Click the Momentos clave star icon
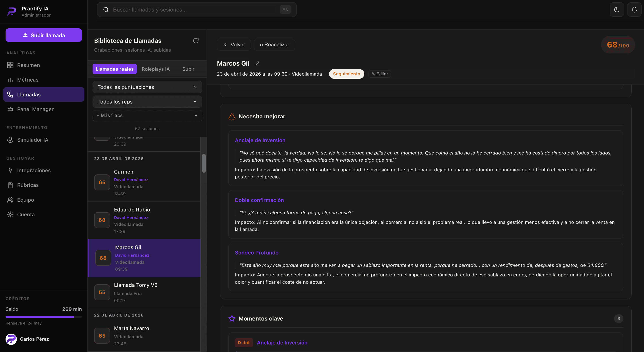 click(232, 319)
